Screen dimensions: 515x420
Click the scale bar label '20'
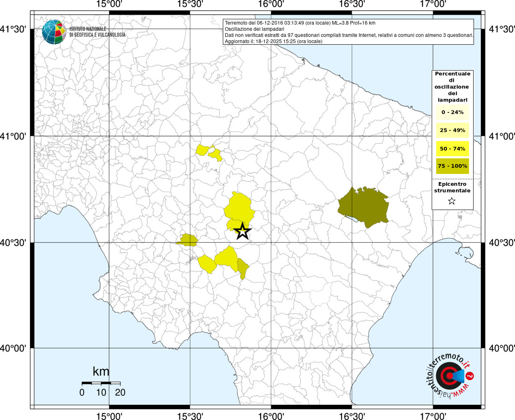click(x=120, y=393)
